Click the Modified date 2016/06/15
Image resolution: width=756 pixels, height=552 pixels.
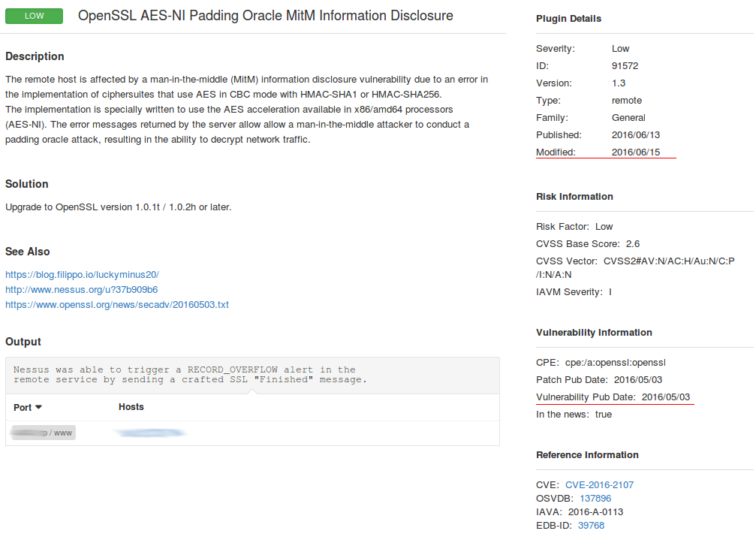[635, 152]
